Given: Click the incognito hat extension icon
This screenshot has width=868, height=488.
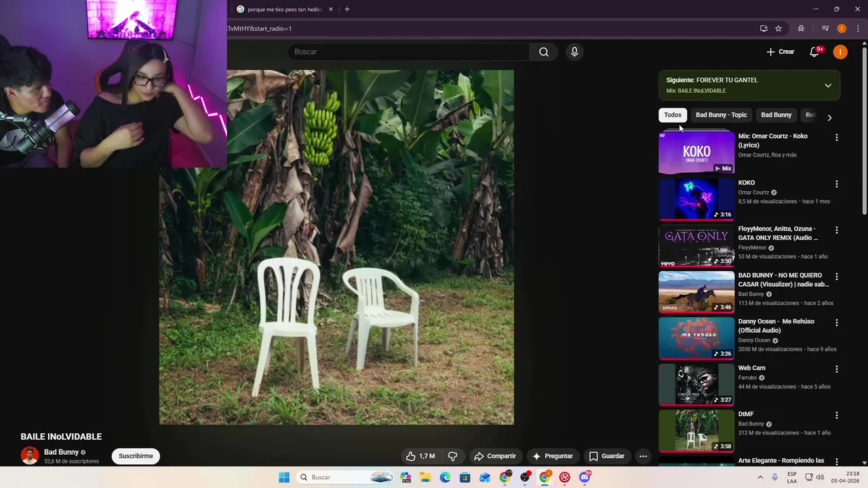Looking at the screenshot, I should click(801, 28).
